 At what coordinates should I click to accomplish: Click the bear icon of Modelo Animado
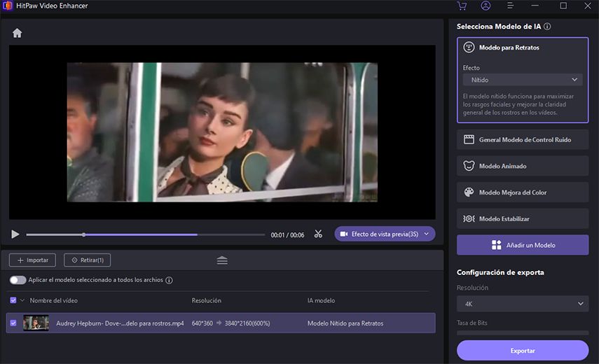(469, 166)
